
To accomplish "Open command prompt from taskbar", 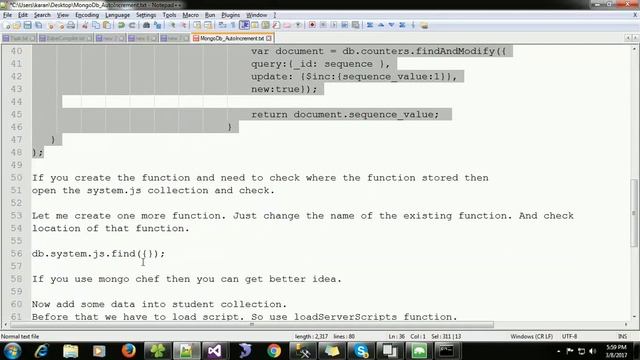I will coord(447,351).
